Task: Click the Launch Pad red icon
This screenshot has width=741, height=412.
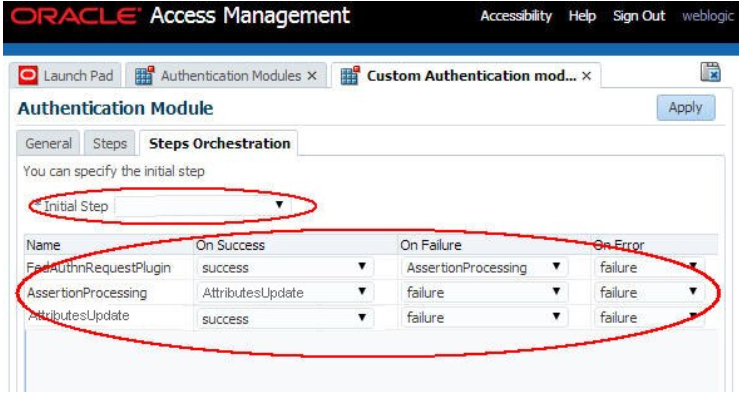Action: (x=27, y=76)
